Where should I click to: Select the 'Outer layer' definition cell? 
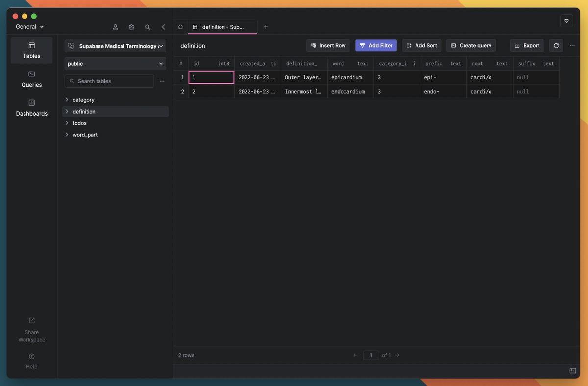304,77
